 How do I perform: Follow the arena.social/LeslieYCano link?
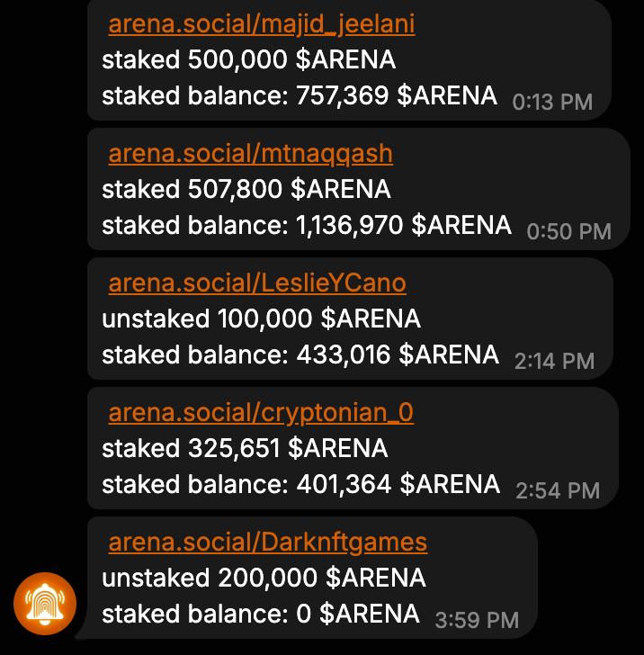(257, 283)
